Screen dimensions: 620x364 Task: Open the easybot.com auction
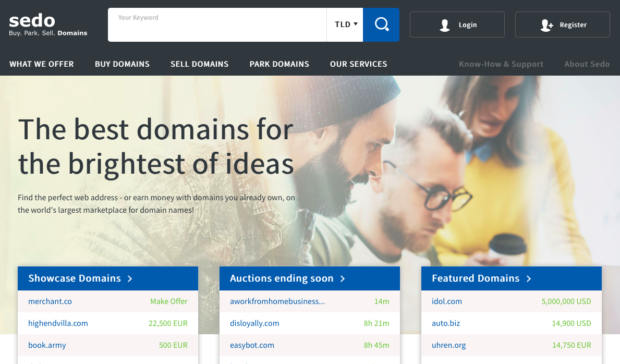pos(252,345)
